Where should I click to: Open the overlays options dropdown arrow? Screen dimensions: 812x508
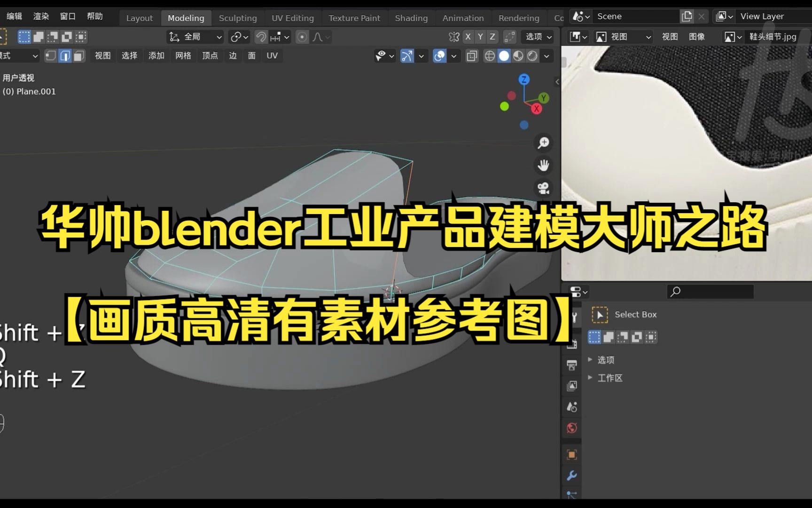tap(453, 56)
